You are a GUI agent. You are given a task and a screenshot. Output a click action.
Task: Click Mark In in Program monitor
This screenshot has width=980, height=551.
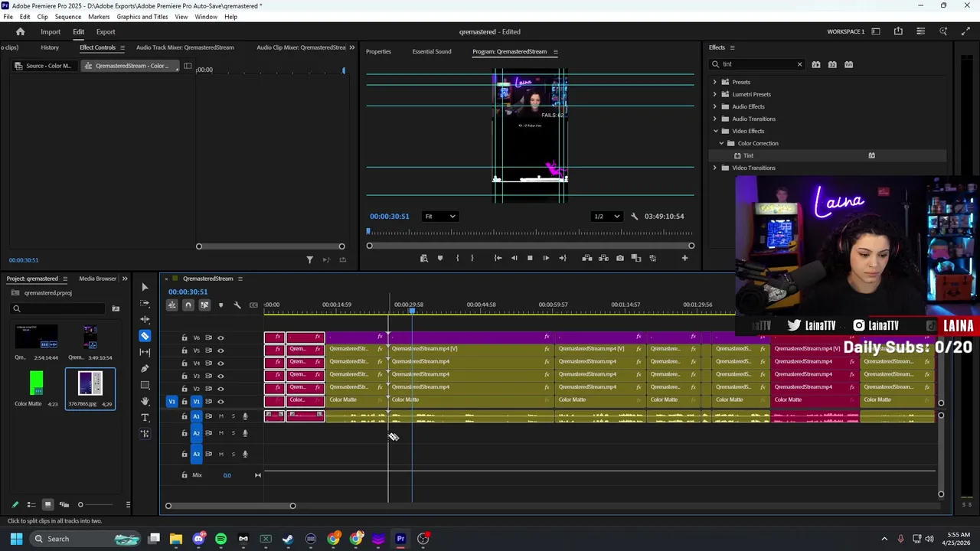click(x=457, y=258)
